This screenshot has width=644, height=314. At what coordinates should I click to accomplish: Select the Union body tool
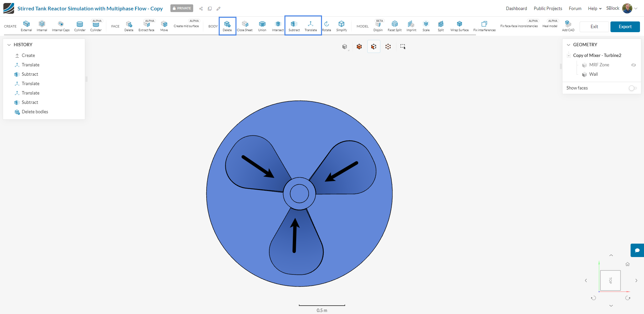(x=262, y=26)
